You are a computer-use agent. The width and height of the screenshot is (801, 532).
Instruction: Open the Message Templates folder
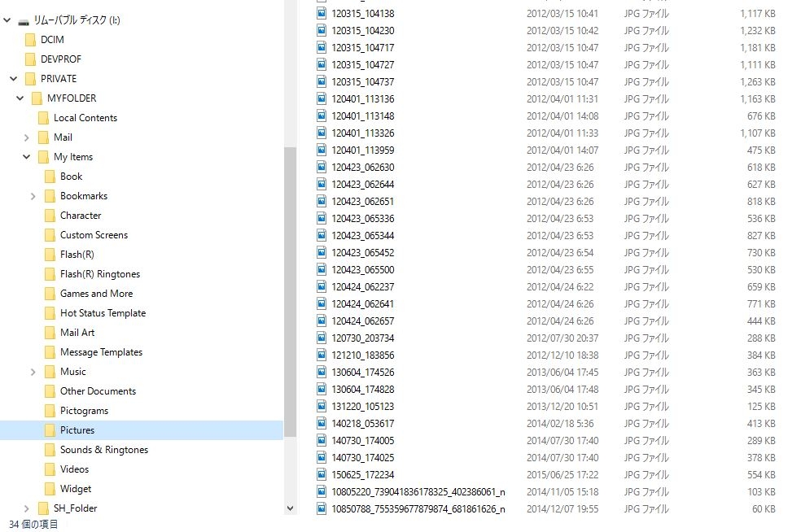(x=101, y=352)
